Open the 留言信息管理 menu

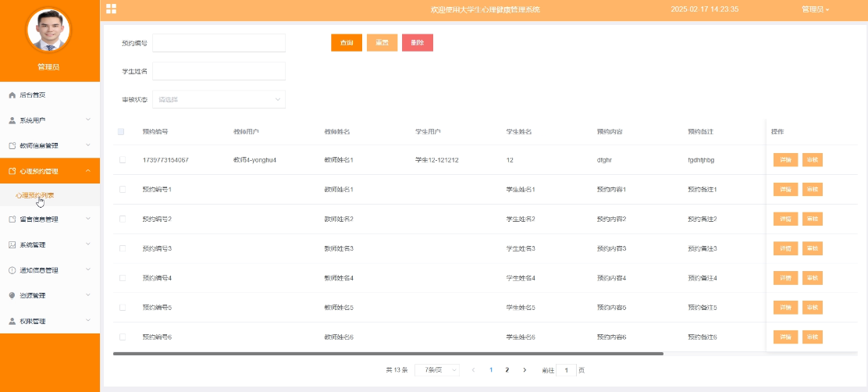pyautogui.click(x=50, y=219)
